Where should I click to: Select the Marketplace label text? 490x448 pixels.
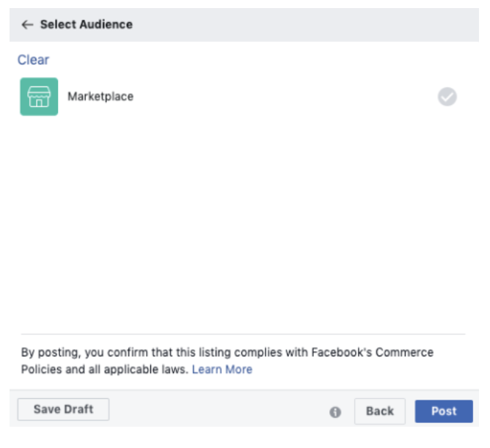(100, 97)
